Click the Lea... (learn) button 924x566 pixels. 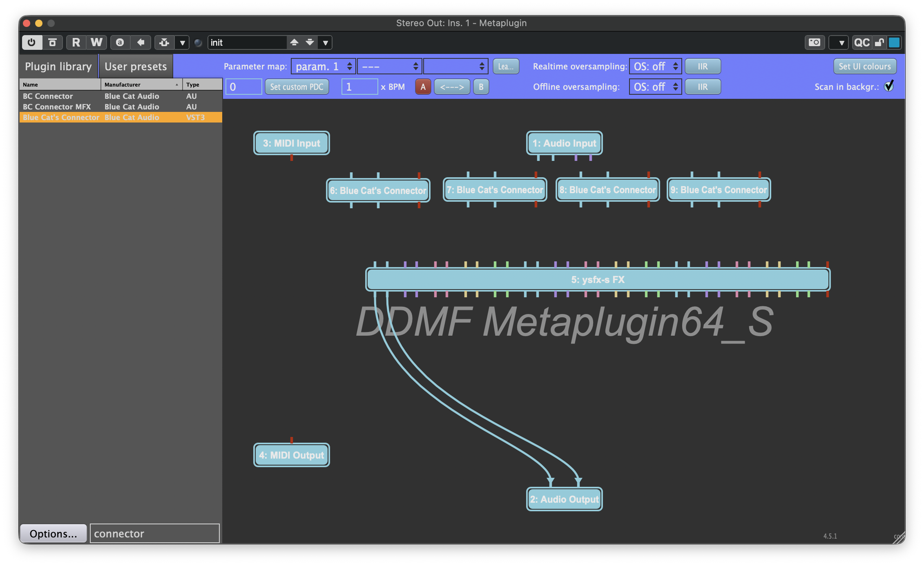[506, 66]
